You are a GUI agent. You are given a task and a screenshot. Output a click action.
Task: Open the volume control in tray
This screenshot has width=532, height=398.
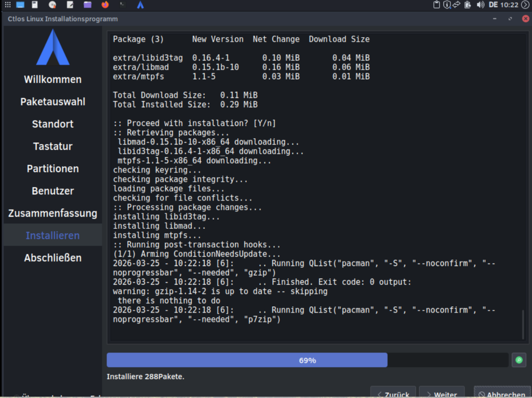(x=480, y=5)
